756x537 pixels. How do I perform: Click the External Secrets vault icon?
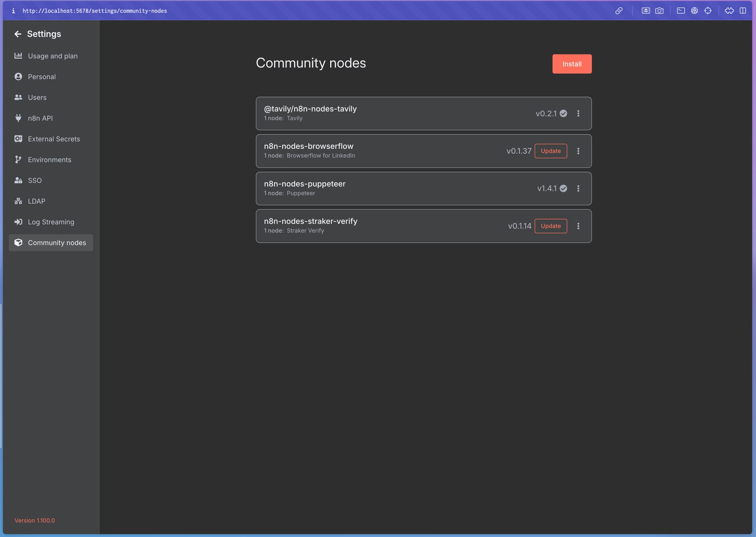tap(18, 139)
